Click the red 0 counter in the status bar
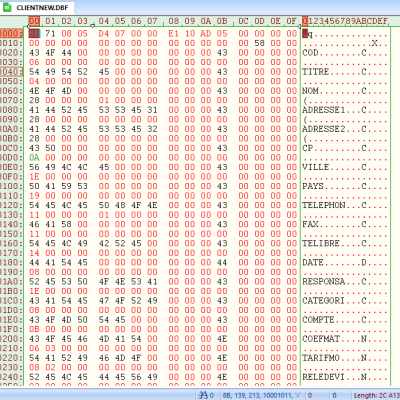The image size is (400, 400). click(x=310, y=395)
